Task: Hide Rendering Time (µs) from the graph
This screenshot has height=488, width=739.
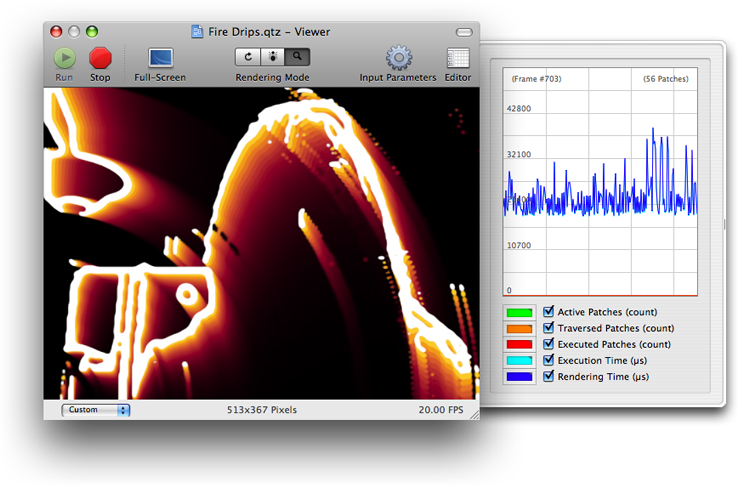Action: pos(548,376)
